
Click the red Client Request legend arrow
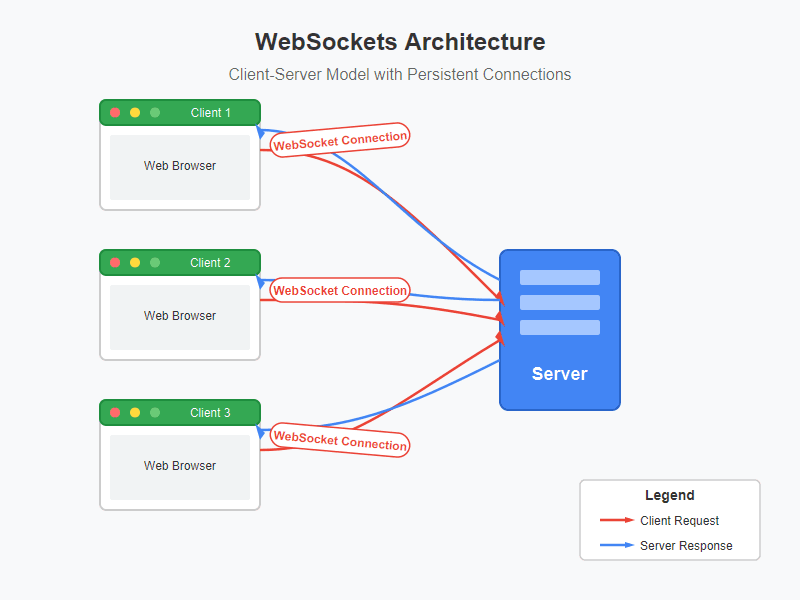(617, 520)
